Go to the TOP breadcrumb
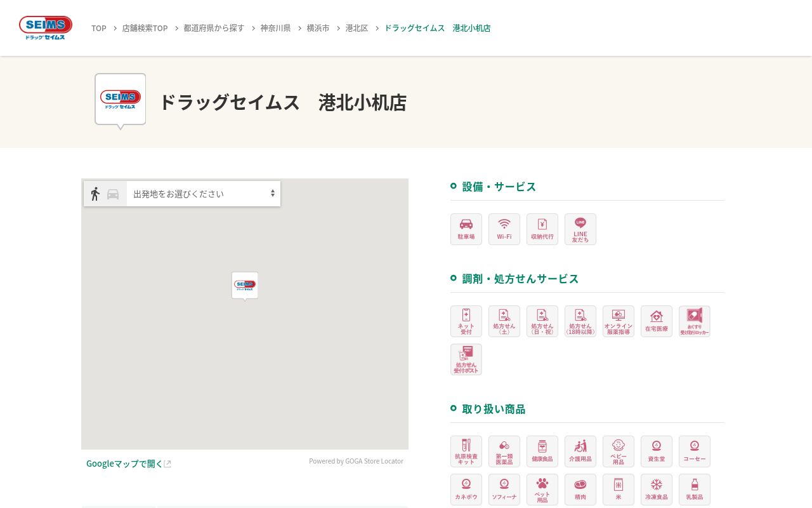812x508 pixels. pos(99,28)
